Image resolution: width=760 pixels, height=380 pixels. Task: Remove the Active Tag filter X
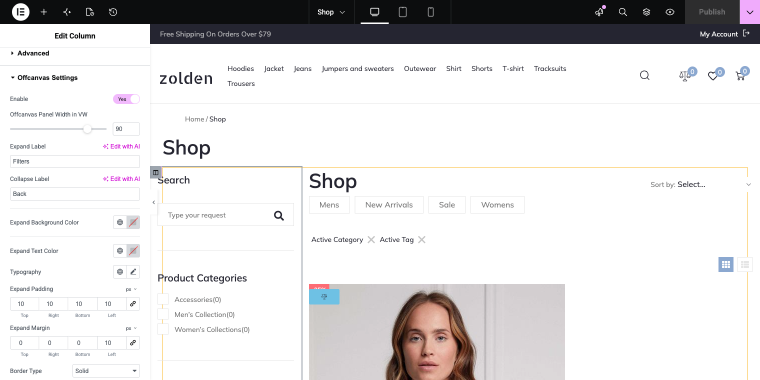(x=422, y=239)
